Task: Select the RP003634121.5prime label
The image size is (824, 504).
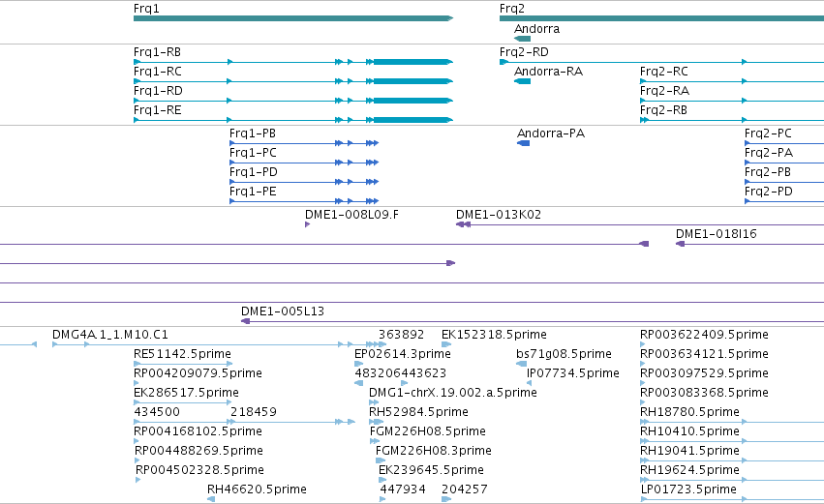Action: (704, 354)
